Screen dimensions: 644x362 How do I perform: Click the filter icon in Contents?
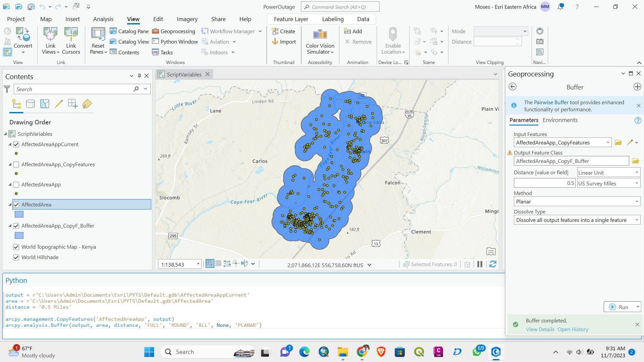(x=7, y=89)
